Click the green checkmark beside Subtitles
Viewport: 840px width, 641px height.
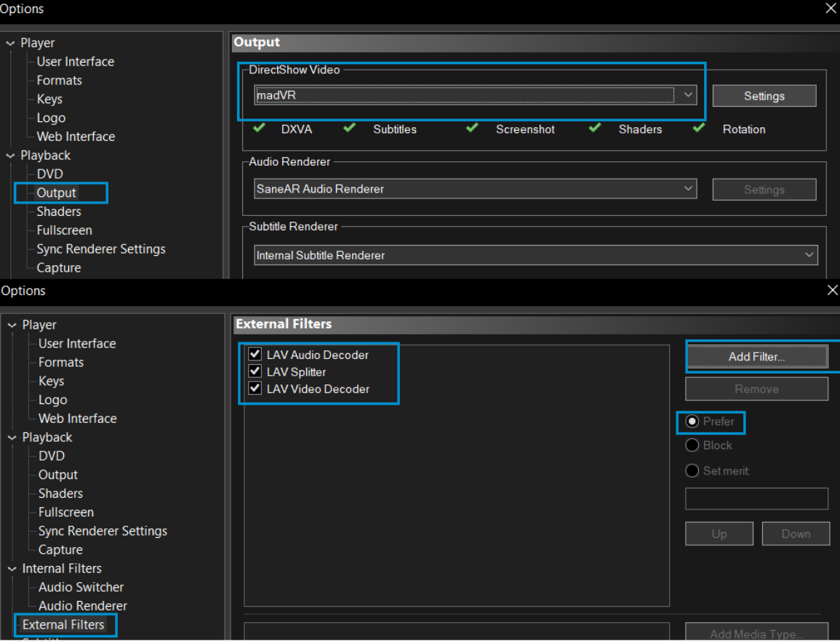(350, 129)
